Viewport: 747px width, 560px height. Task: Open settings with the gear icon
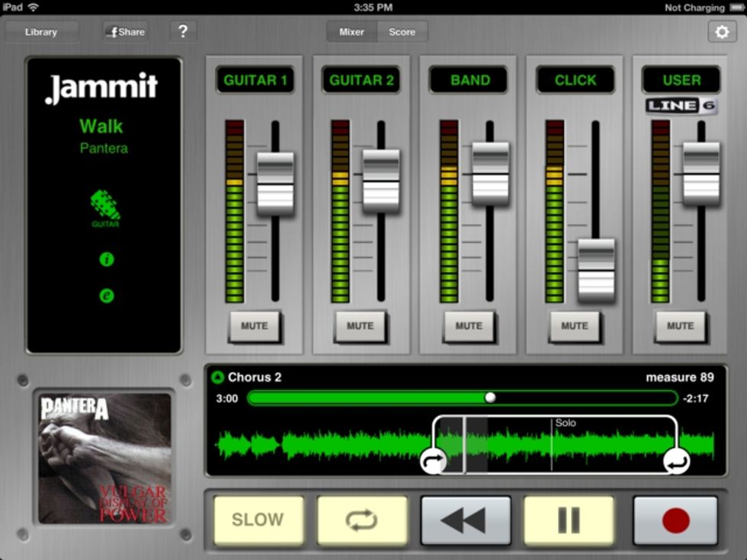click(x=722, y=31)
